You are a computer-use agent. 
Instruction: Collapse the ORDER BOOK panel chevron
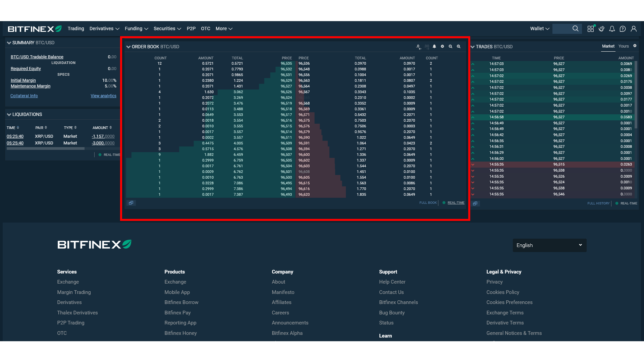point(128,47)
